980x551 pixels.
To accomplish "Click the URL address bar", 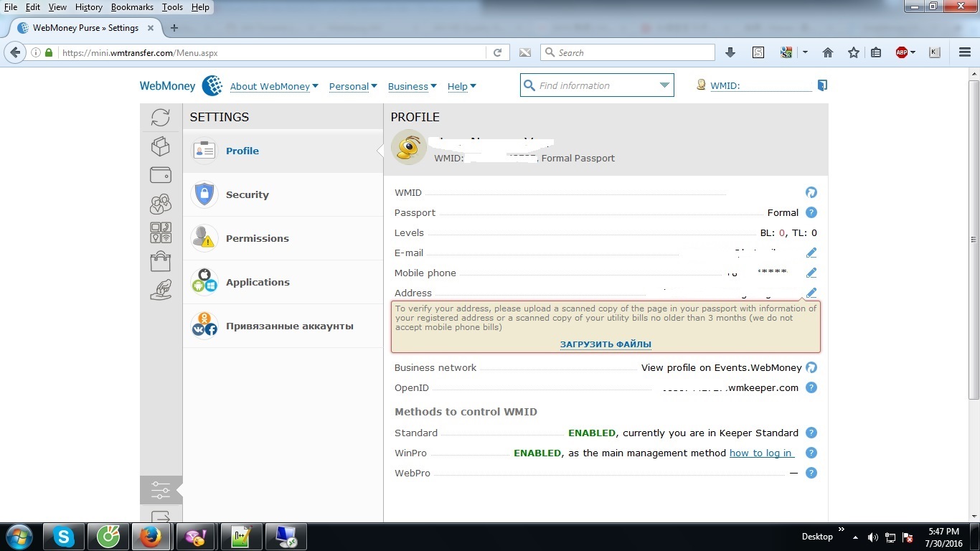I will [x=273, y=52].
